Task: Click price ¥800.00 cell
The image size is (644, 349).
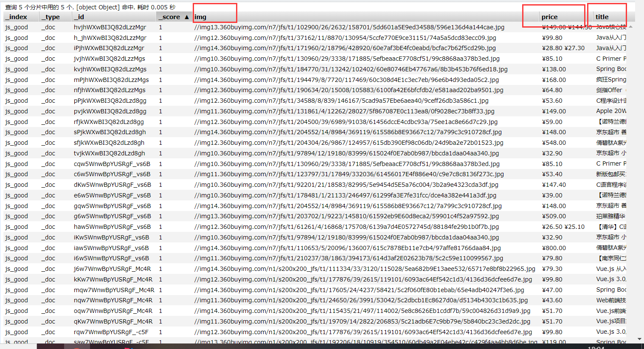Action: click(x=554, y=248)
